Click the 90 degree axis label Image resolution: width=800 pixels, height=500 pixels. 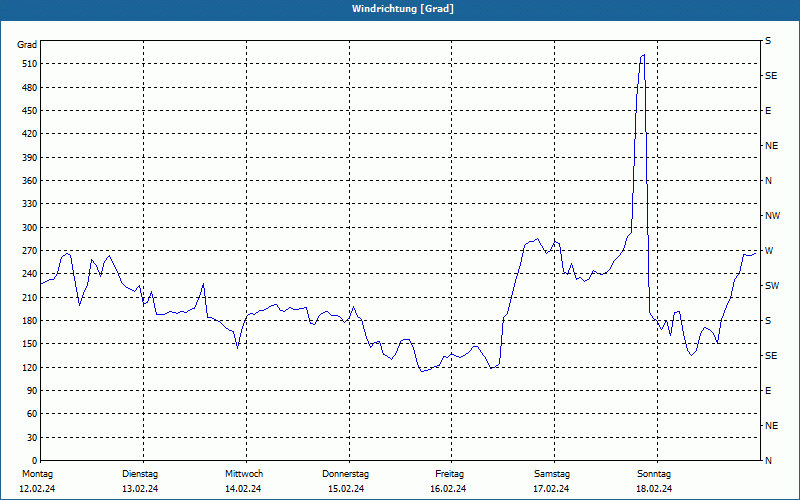(30, 391)
